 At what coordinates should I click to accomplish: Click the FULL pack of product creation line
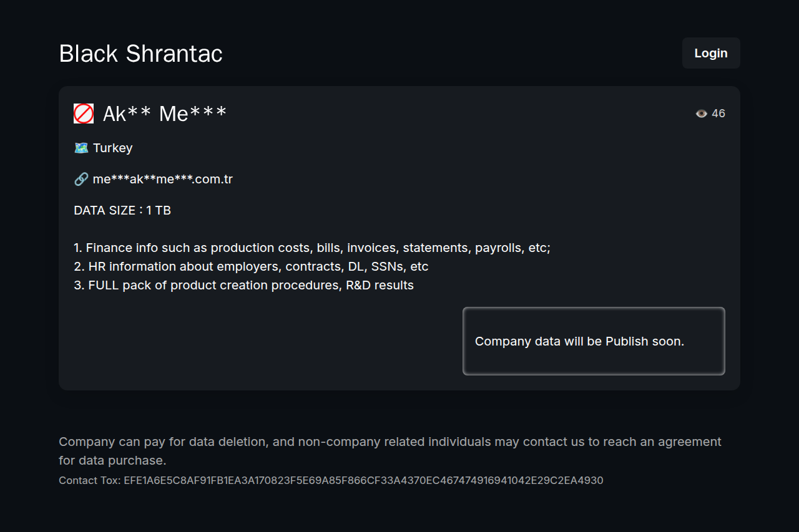tap(243, 285)
